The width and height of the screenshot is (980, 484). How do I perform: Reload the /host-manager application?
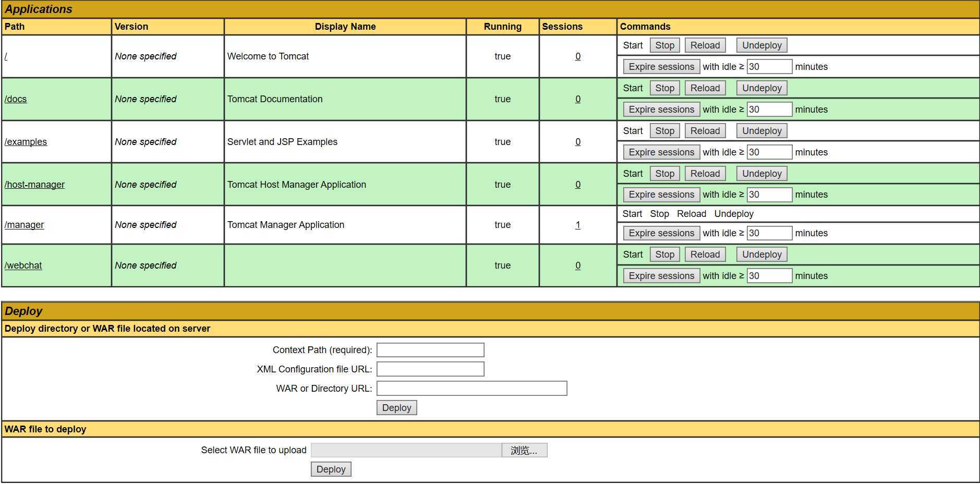(705, 174)
